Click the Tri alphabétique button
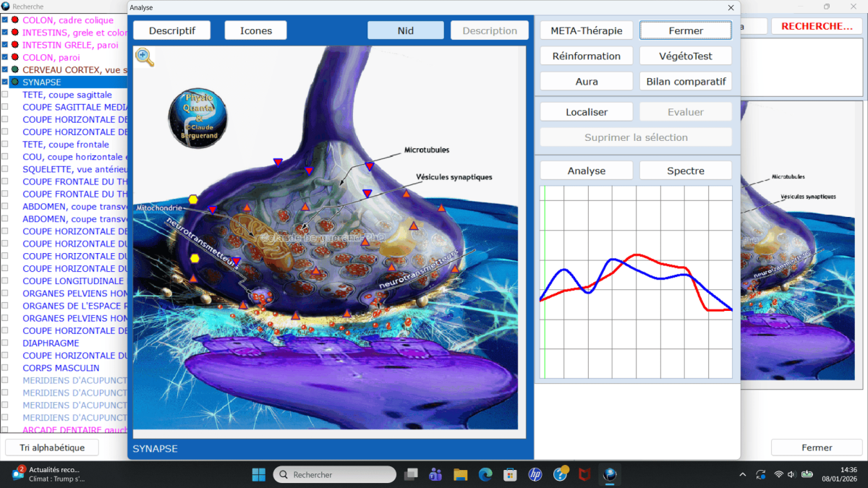 [52, 448]
